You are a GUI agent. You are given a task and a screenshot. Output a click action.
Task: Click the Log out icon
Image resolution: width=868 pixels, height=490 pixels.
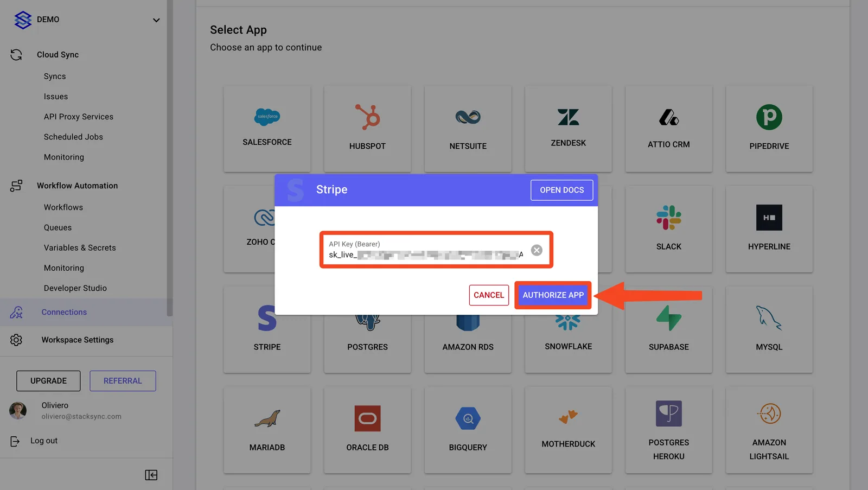pos(15,441)
